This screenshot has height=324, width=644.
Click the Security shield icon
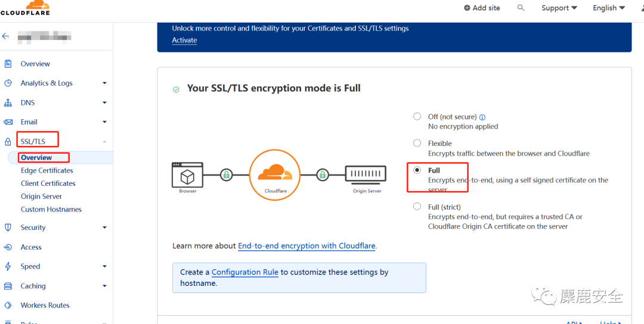tap(8, 227)
